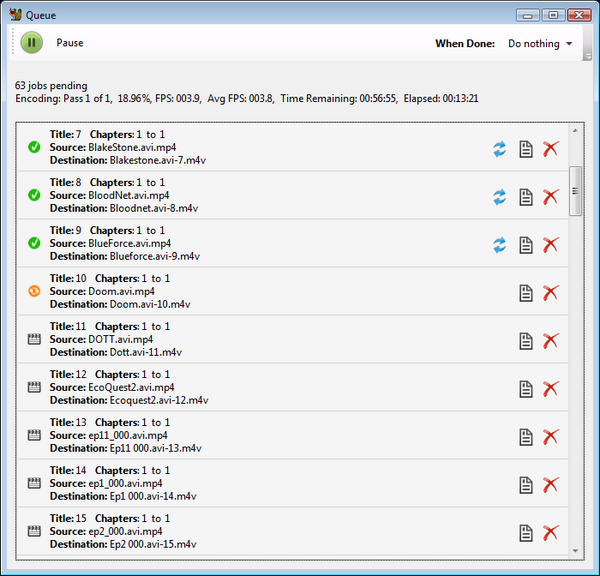Edit the ep2_000.avi.mp4 job
The width and height of the screenshot is (600, 576).
tap(526, 533)
